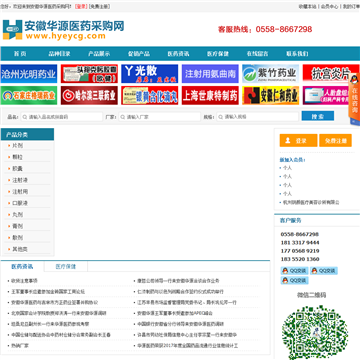Click the 上海世康特制药 banner ad
The height and width of the screenshot is (360, 360).
(x=210, y=95)
